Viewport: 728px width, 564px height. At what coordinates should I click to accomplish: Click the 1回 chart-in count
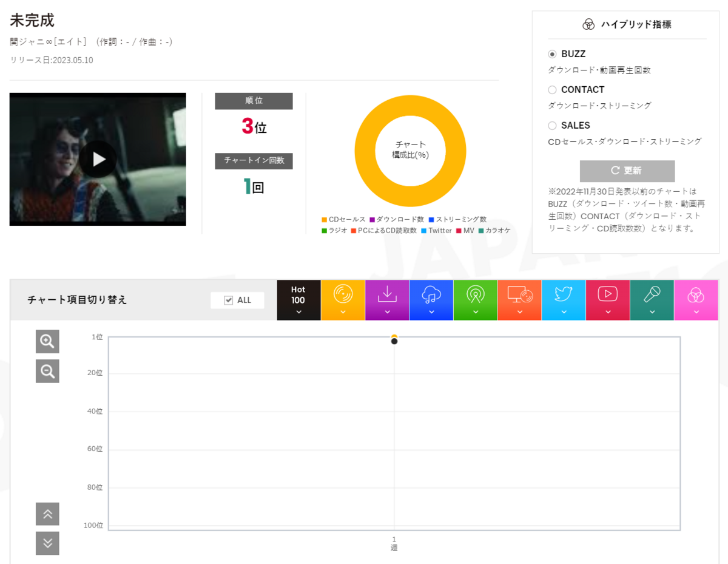[254, 186]
